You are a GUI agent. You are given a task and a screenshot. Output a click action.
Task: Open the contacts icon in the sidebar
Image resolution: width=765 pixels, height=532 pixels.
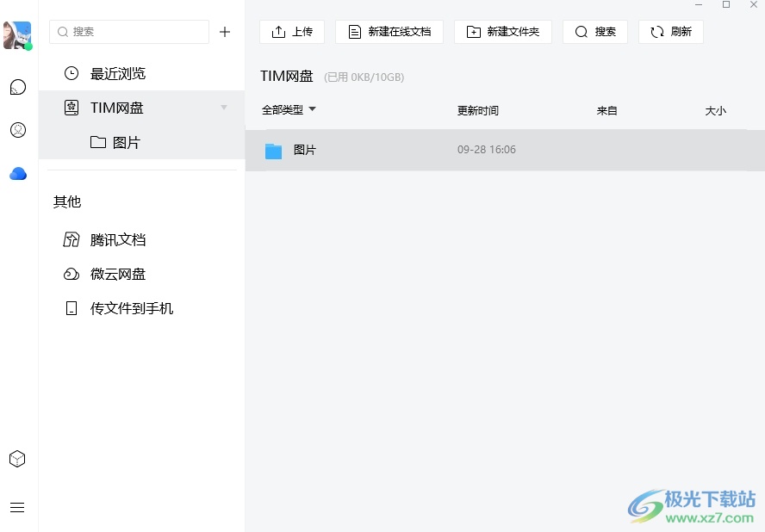(x=18, y=130)
